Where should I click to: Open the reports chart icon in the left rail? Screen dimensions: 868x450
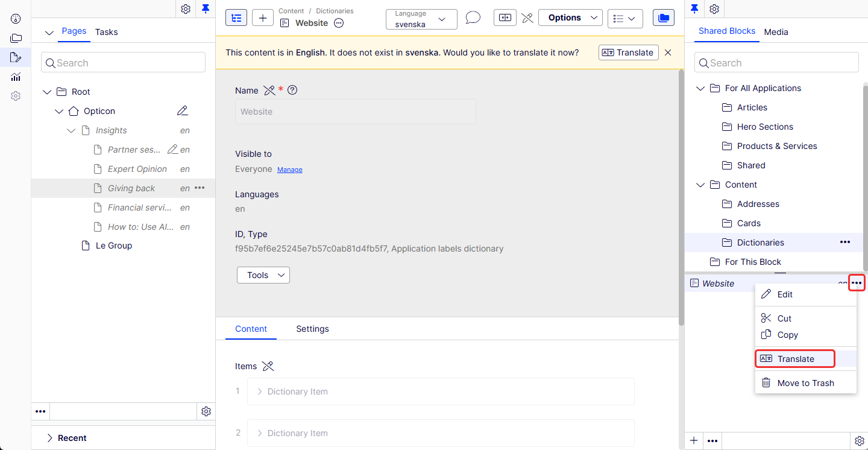pos(16,77)
